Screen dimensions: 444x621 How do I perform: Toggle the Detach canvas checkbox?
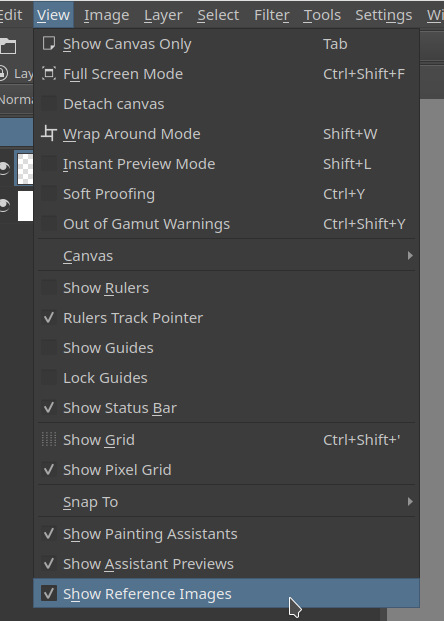49,104
